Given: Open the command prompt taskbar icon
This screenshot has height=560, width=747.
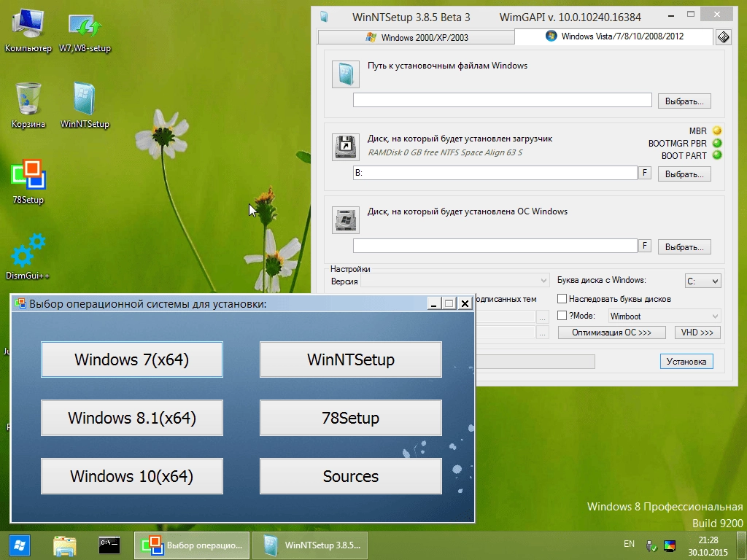Looking at the screenshot, I should pyautogui.click(x=109, y=545).
